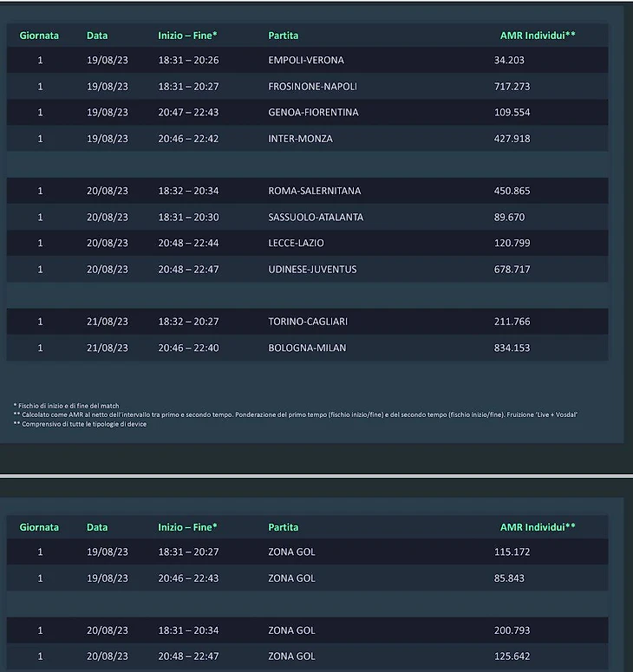
Task: Click the ZONA GOL value 200.793
Action: point(512,630)
